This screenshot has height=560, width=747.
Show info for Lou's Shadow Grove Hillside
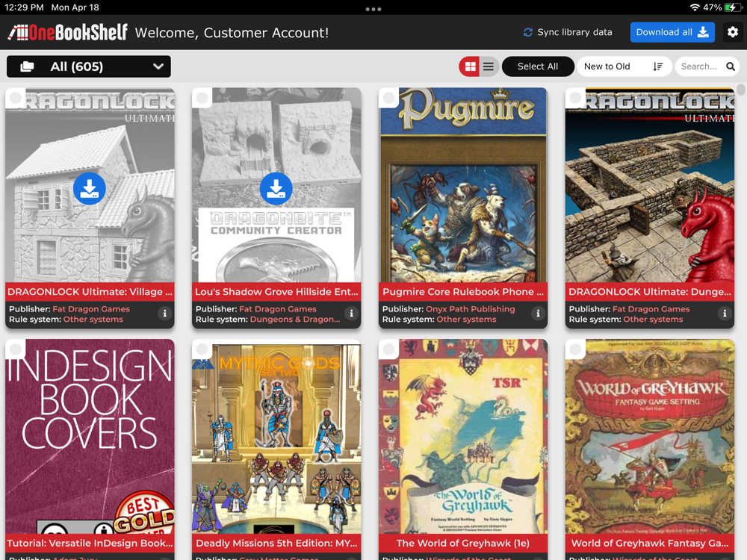352,314
